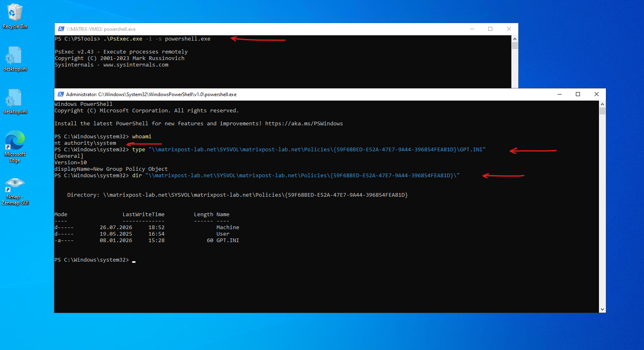The height and width of the screenshot is (350, 644).
Task: Select the lower desktop.ini file icon
Action: 15,101
